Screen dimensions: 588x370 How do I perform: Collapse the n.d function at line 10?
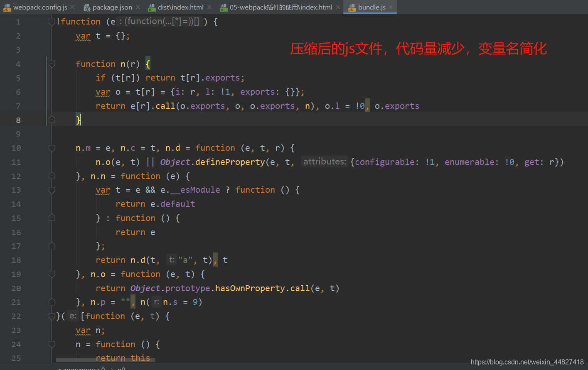(x=52, y=148)
